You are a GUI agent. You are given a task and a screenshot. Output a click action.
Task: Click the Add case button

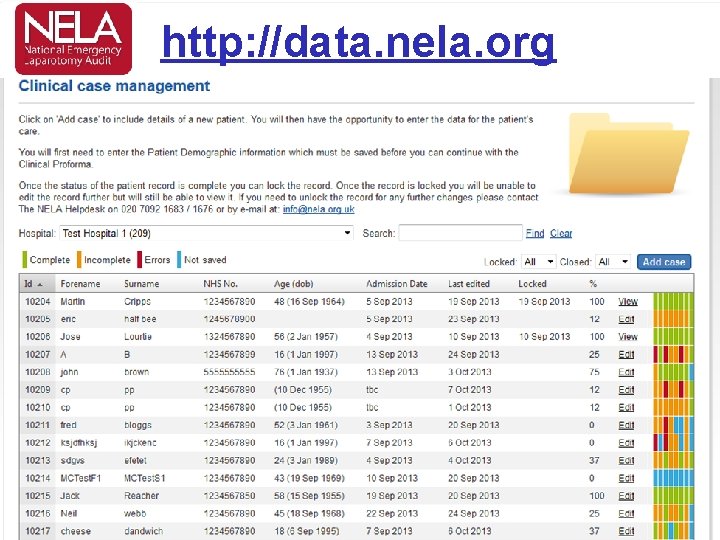(664, 262)
